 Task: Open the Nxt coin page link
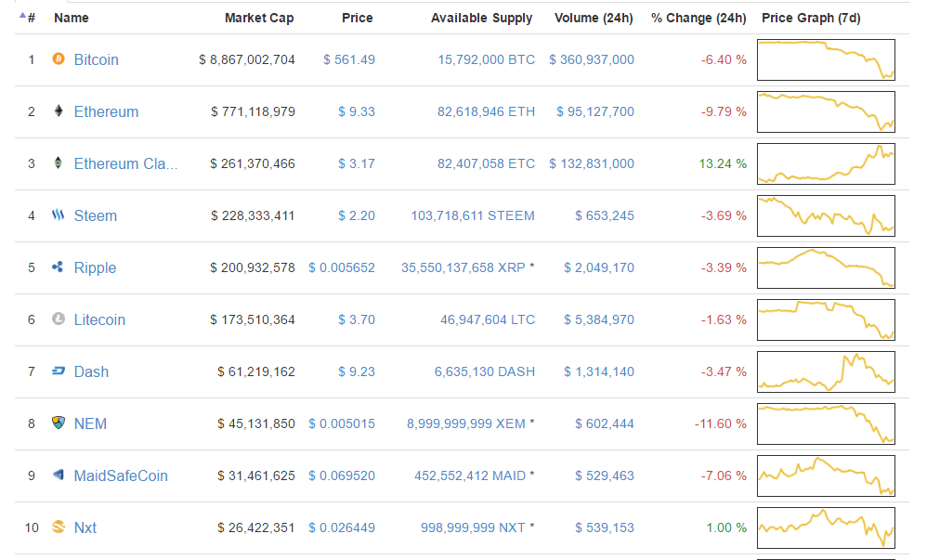(x=85, y=527)
